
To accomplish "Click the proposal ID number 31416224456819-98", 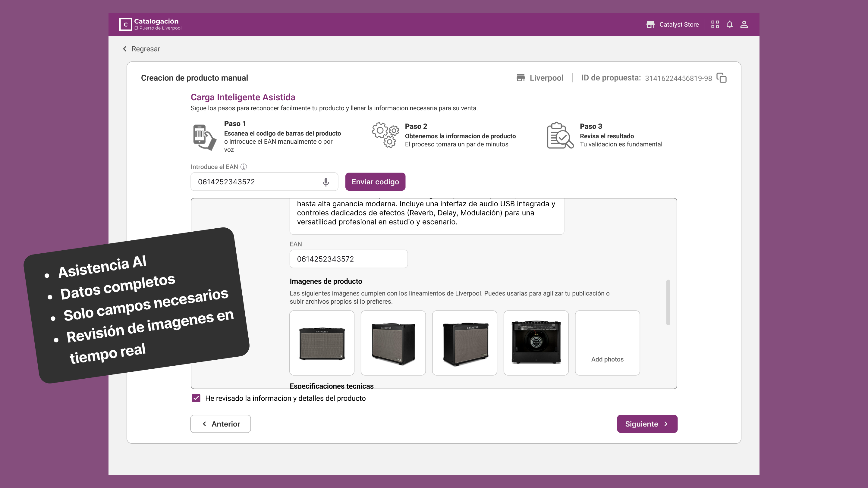I will (x=678, y=78).
